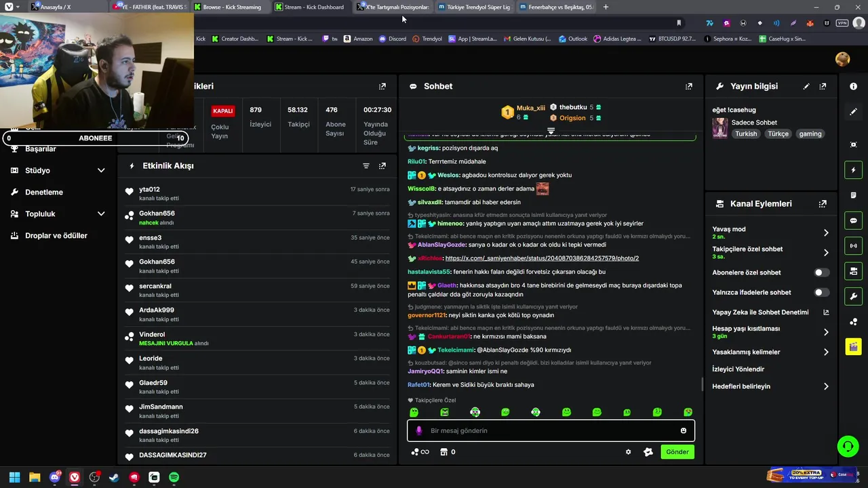Viewport: 868px width, 488px height.
Task: Click the Turkish tag chip
Action: coord(746,134)
